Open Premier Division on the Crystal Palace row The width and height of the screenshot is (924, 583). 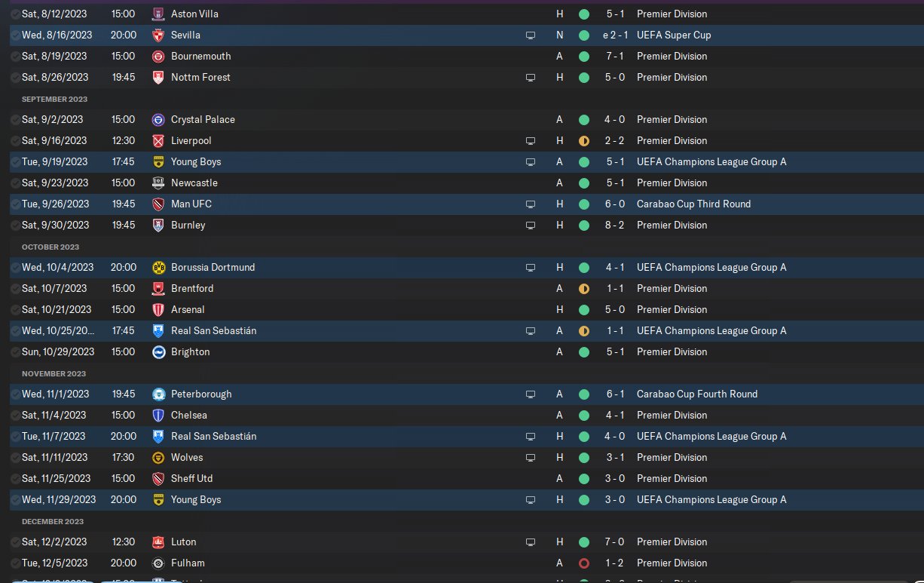(672, 119)
